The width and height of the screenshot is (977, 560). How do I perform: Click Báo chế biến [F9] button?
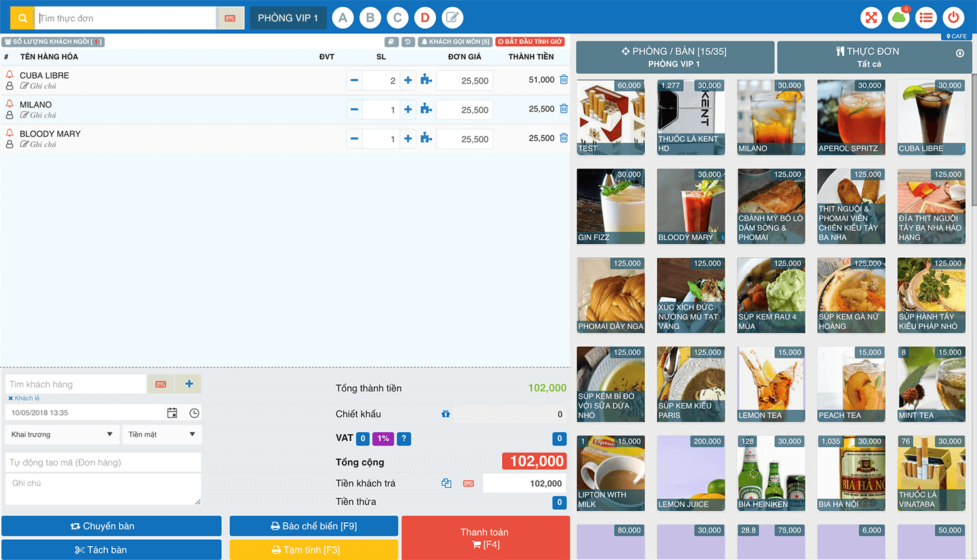click(313, 526)
